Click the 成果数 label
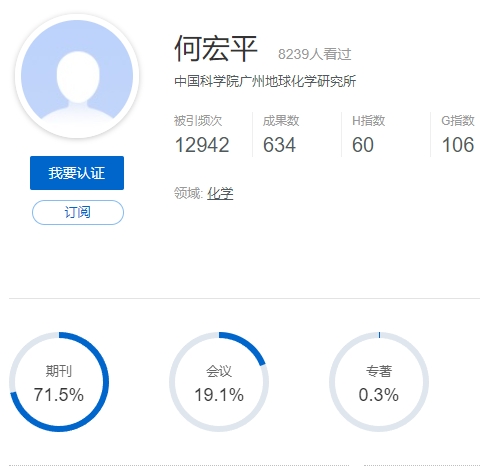Image resolution: width=480 pixels, height=468 pixels. [x=281, y=121]
